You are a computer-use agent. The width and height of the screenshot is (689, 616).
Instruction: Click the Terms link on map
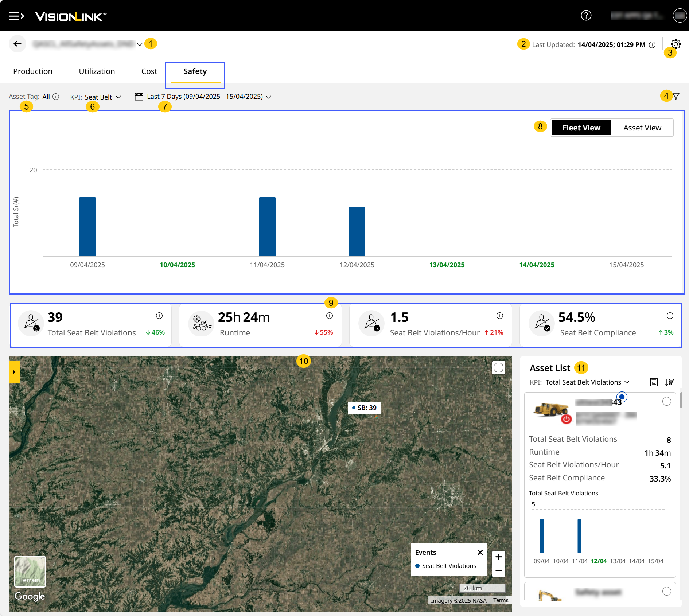[501, 600]
